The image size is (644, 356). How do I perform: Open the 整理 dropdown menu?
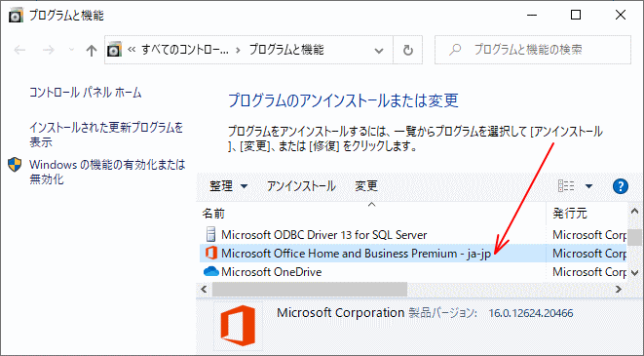point(228,186)
